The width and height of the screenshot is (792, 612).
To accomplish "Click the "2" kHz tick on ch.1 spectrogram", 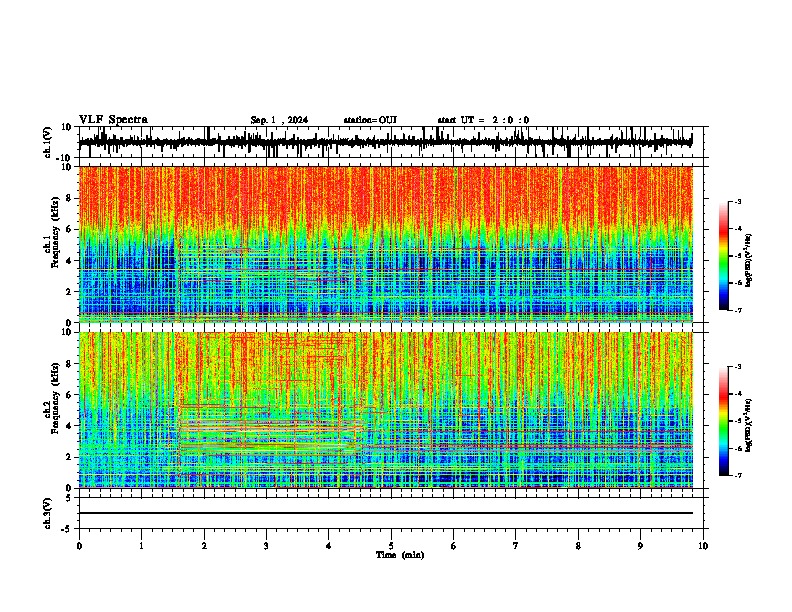I will tap(70, 292).
